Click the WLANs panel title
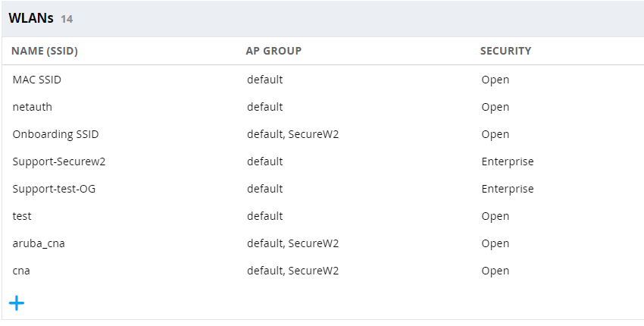 click(31, 18)
